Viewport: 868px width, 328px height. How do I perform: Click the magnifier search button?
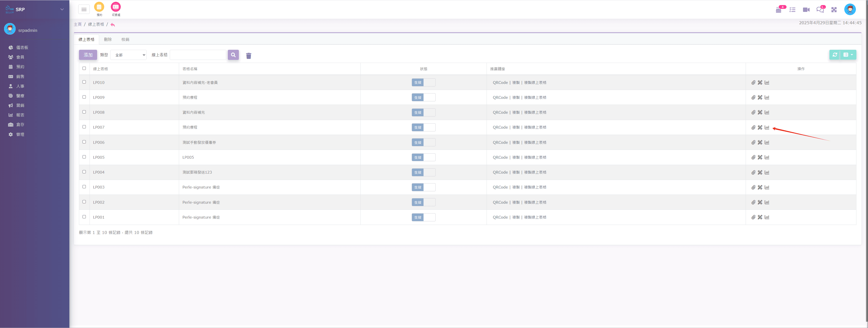(233, 55)
